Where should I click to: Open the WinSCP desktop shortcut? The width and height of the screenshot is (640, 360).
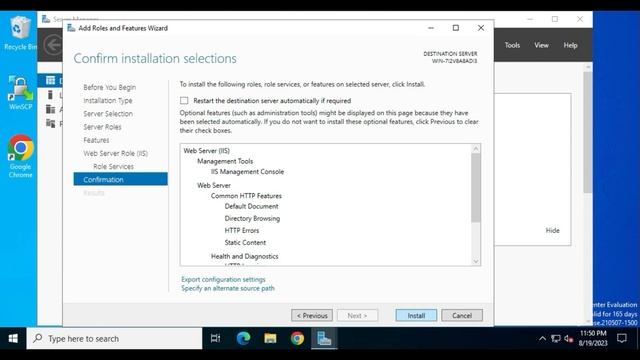click(x=20, y=92)
